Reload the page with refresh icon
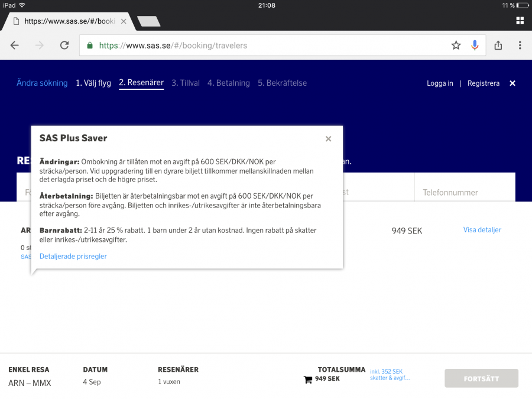 tap(64, 46)
